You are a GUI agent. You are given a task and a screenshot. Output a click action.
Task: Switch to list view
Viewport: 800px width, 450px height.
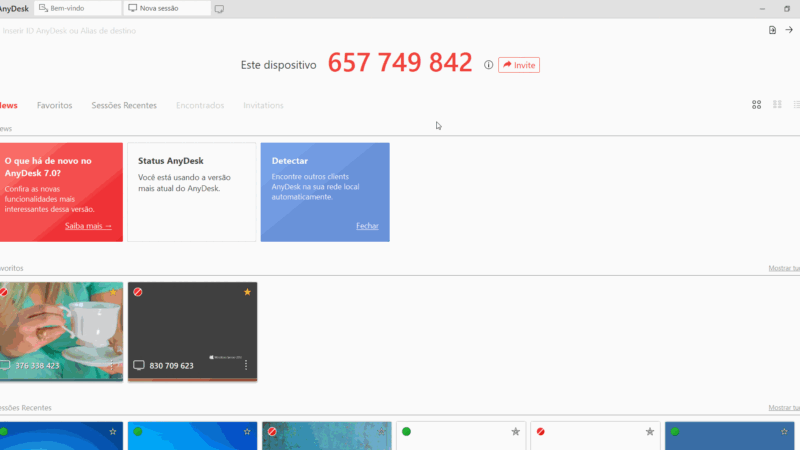tap(796, 105)
